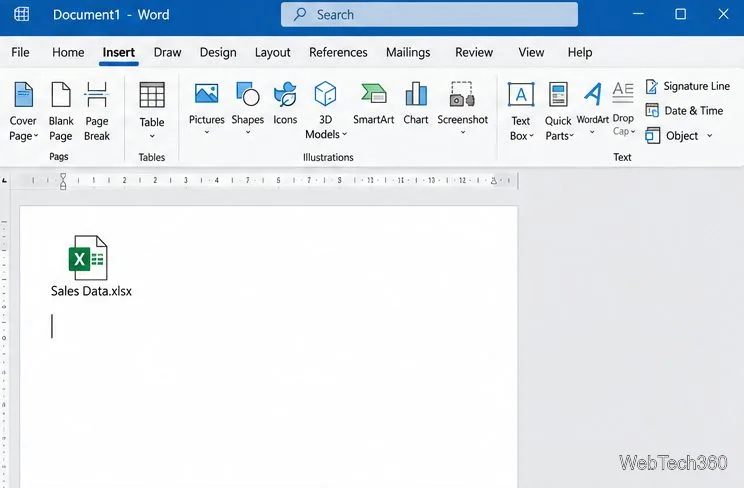The image size is (744, 488).
Task: Open the Help tab
Action: (580, 52)
